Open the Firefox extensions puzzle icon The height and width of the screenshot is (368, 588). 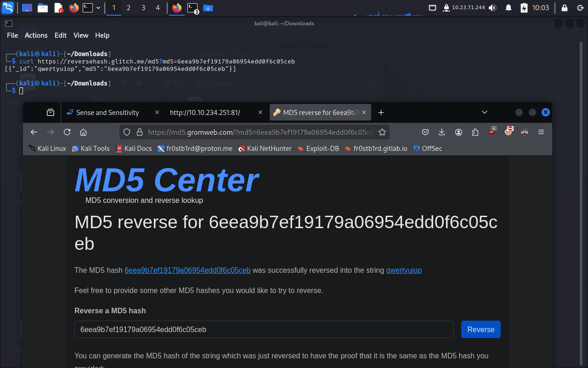click(475, 132)
